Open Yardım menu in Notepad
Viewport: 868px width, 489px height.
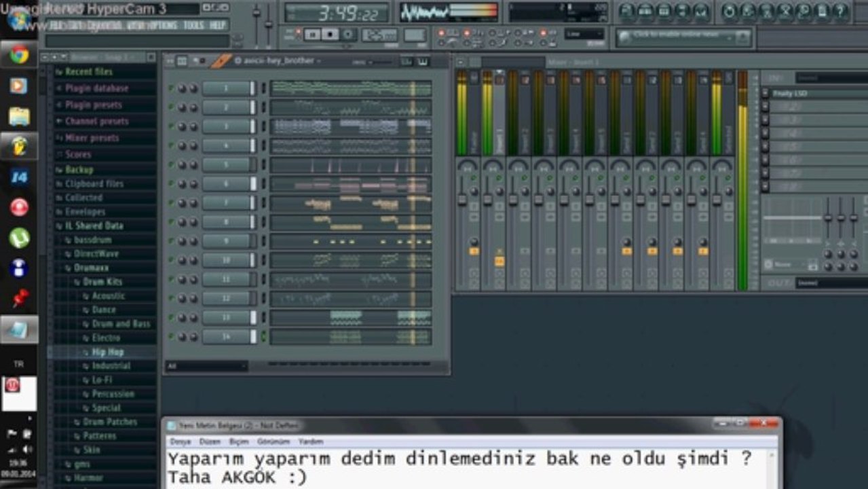pos(312,441)
